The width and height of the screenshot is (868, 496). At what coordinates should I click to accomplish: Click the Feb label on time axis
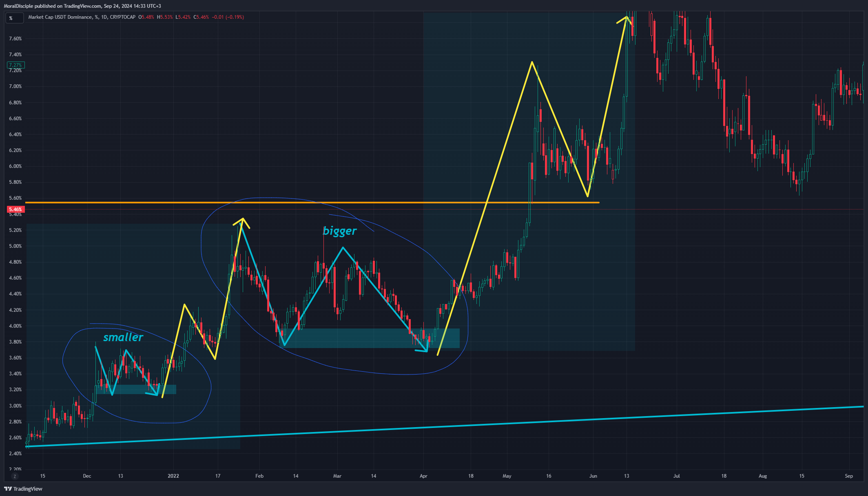click(x=259, y=476)
